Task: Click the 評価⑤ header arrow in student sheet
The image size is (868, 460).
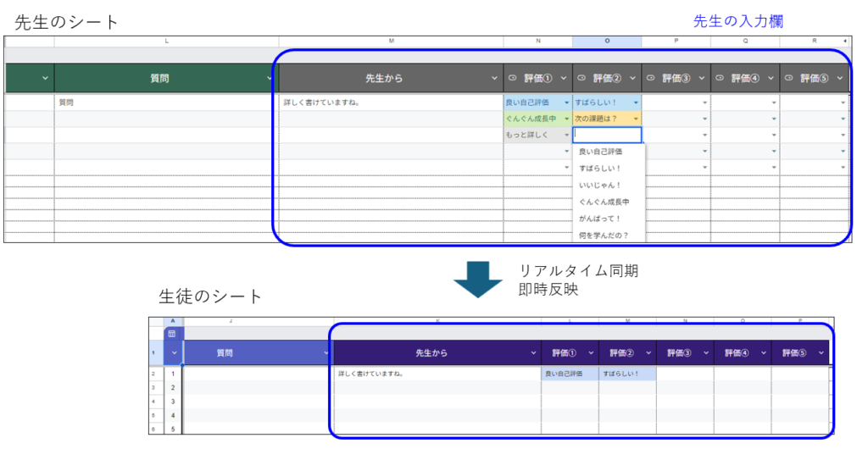Action: pyautogui.click(x=821, y=353)
